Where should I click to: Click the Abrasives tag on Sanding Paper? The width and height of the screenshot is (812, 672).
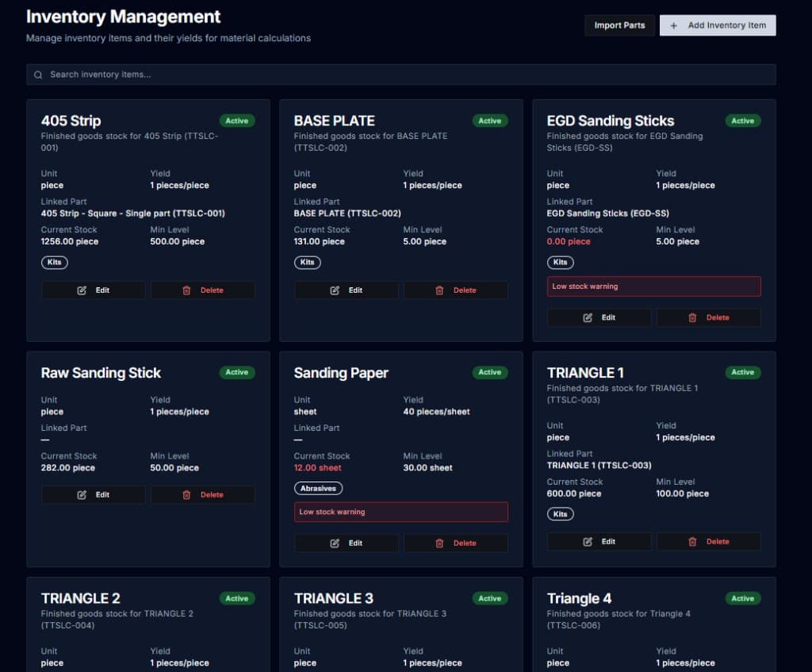[x=318, y=488]
